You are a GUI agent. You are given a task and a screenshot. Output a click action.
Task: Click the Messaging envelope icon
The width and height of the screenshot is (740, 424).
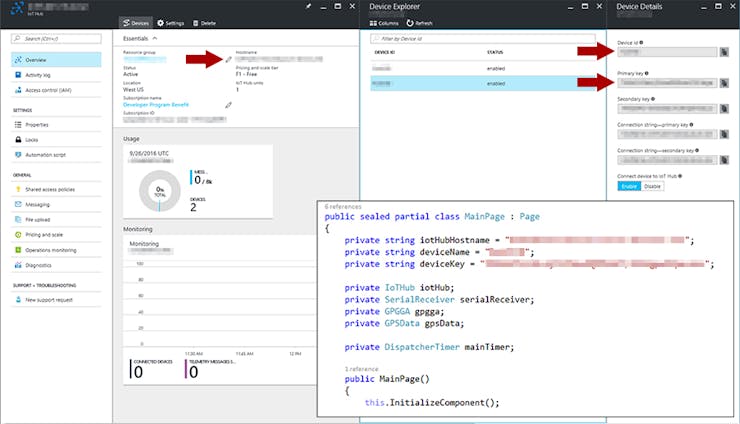[x=18, y=204]
